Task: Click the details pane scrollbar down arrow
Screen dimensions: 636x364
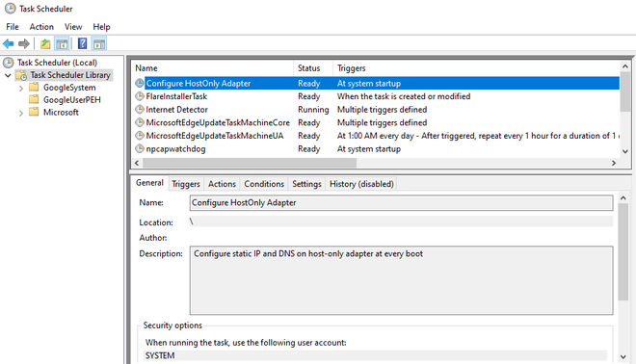Action: pyautogui.click(x=623, y=356)
